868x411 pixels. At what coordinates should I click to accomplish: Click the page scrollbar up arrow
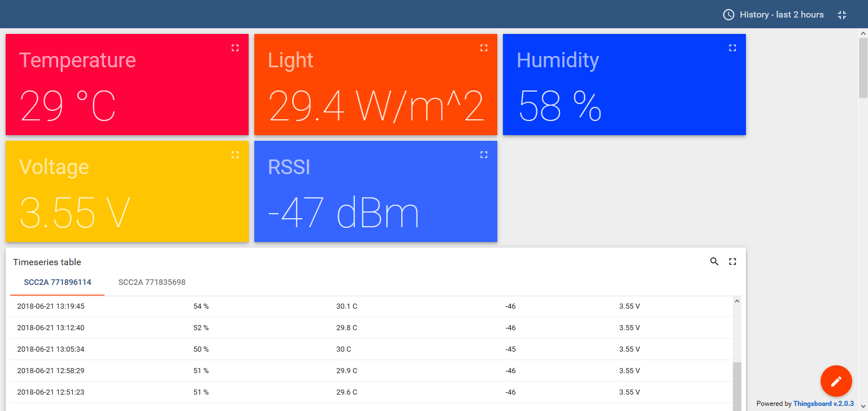863,32
